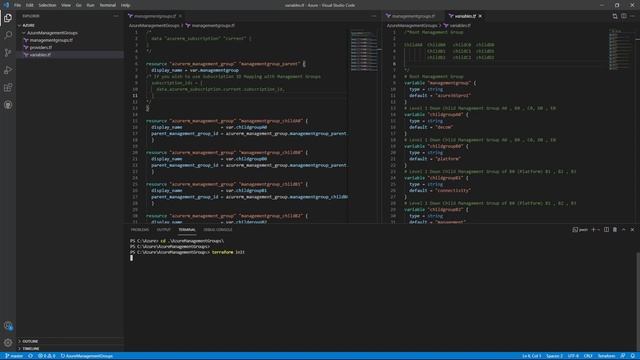Open more actions for right editor group
The image size is (640, 360).
pos(632,16)
